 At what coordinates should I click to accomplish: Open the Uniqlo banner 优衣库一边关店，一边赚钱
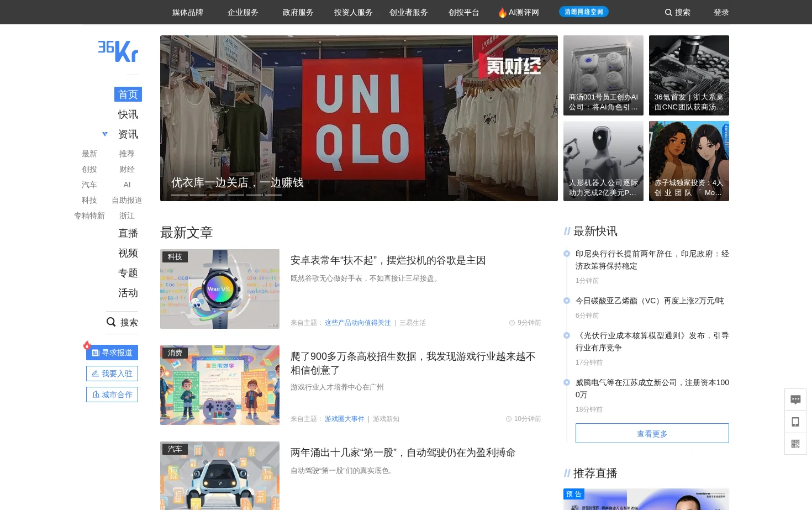pos(359,118)
